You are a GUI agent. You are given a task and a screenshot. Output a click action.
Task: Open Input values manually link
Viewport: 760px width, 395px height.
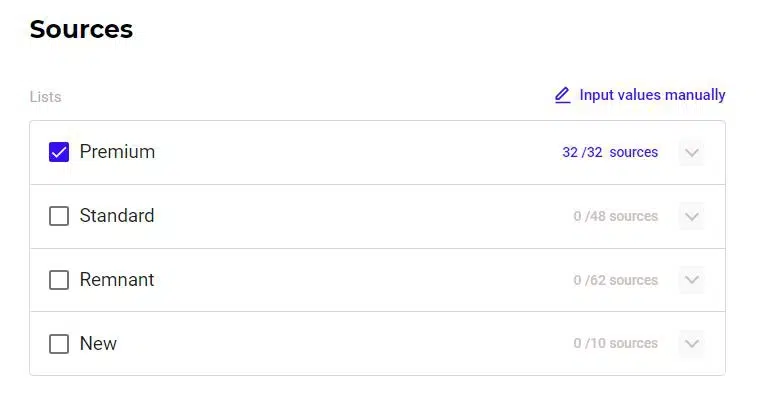pyautogui.click(x=652, y=95)
